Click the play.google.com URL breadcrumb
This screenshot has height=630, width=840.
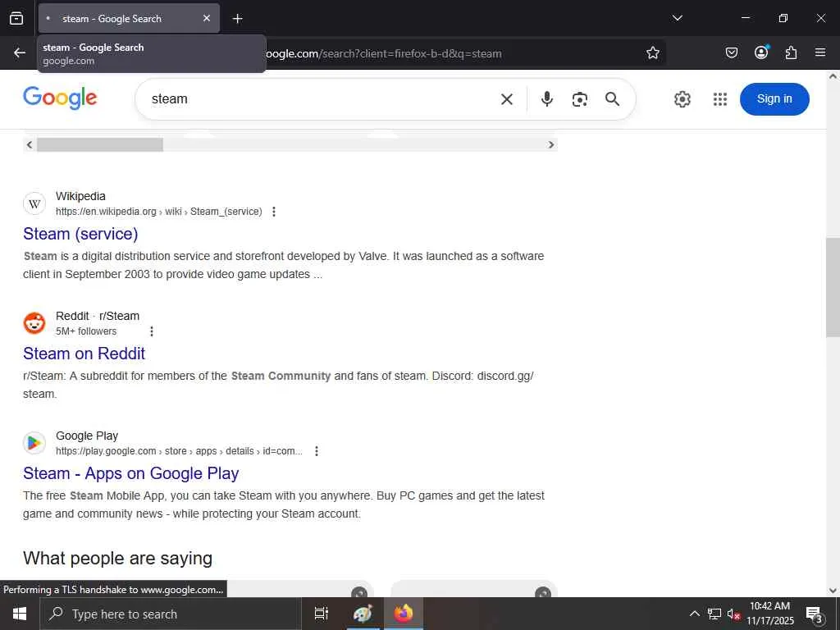click(179, 451)
